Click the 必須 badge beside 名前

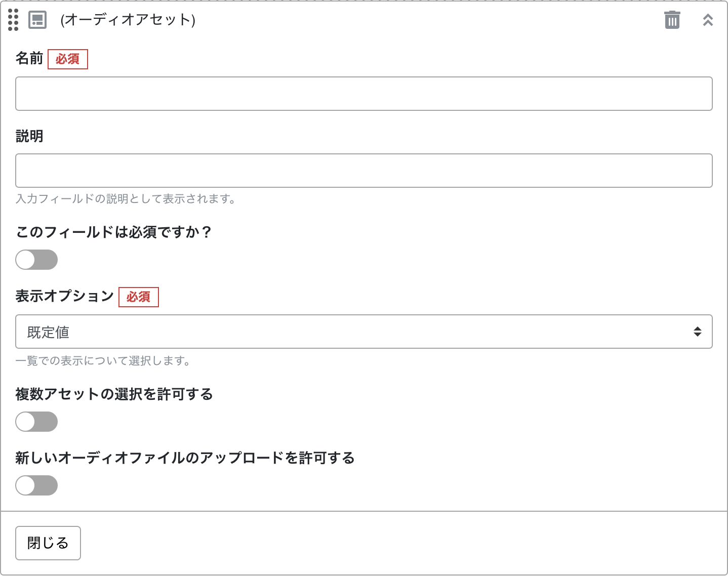[x=68, y=59]
